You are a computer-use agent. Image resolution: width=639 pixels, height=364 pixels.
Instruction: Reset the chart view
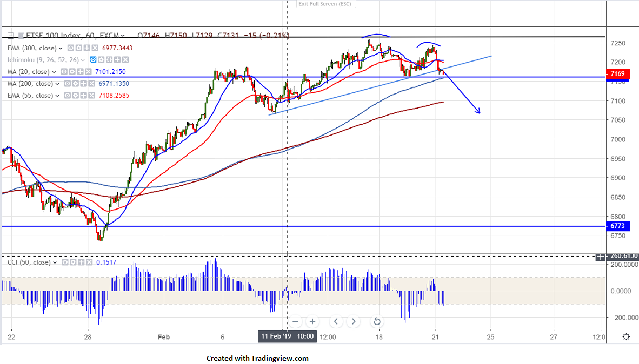click(x=377, y=321)
